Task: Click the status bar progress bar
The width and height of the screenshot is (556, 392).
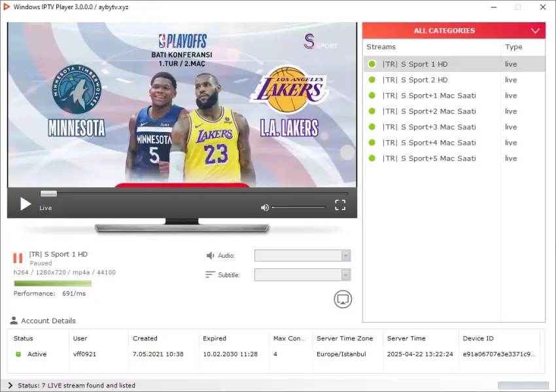Action: tap(523, 385)
